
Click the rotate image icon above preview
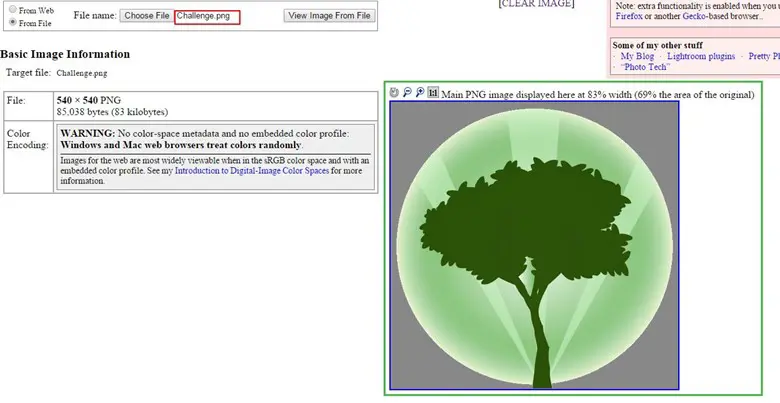click(x=395, y=93)
